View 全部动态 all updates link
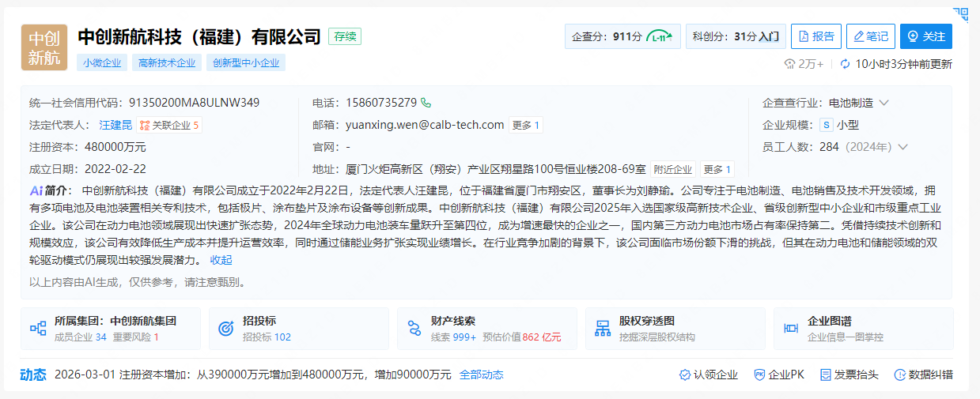980x399 pixels. (x=481, y=375)
